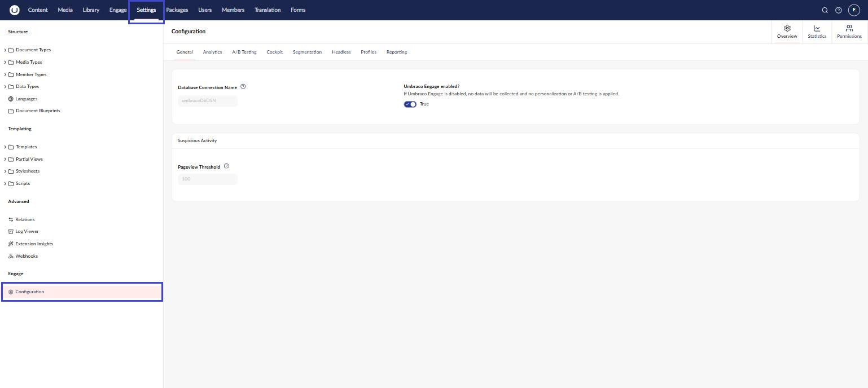868x388 pixels.
Task: Switch to the A/B Testing tab
Action: 244,52
